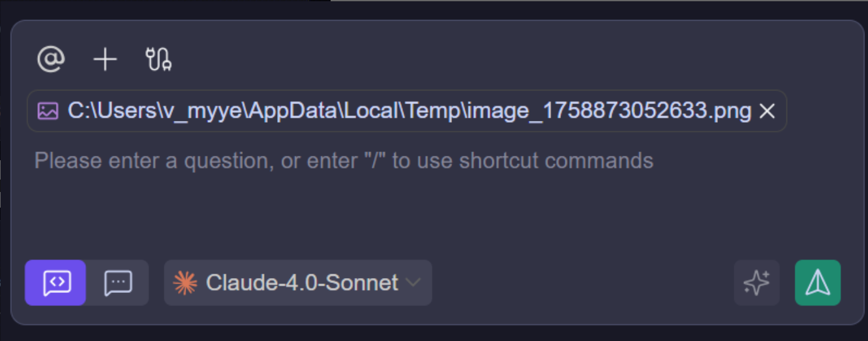
Task: Click the empty area below the placeholder text
Action: 374,212
